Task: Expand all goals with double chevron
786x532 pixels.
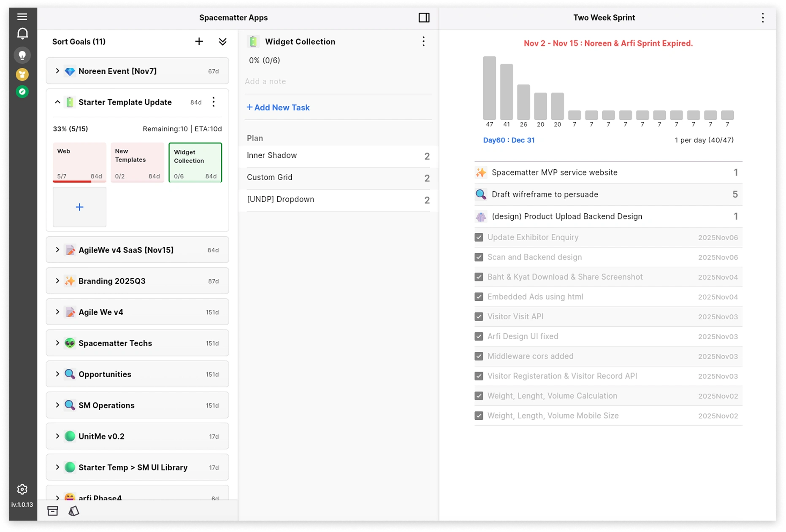Action: (222, 41)
